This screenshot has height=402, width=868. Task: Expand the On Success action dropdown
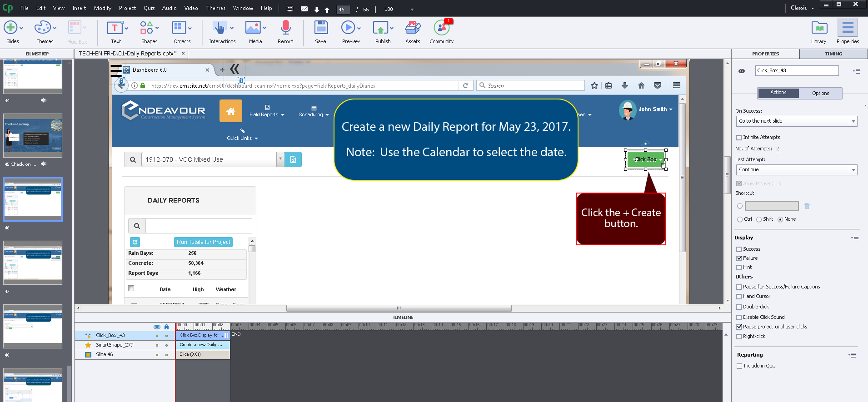point(796,121)
